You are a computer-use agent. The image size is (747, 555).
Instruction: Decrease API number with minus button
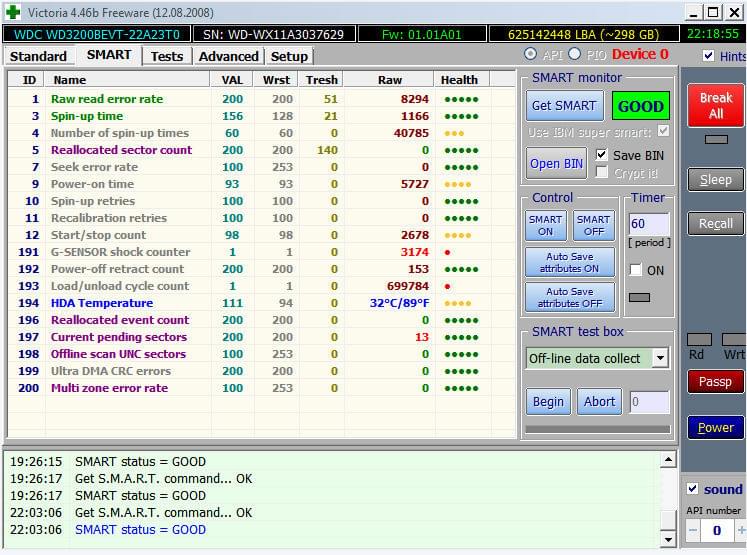pyautogui.click(x=693, y=530)
